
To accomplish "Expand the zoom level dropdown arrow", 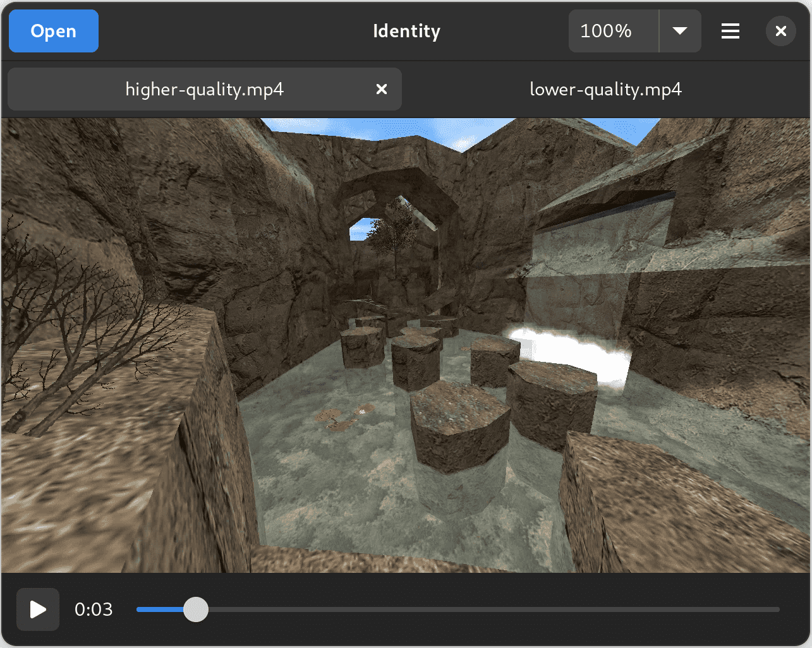I will coord(680,31).
